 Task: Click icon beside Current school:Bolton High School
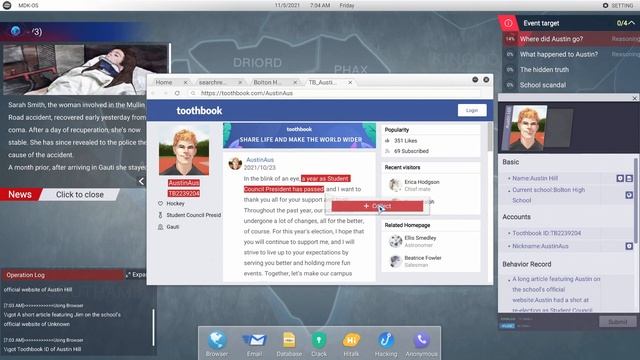pos(629,195)
